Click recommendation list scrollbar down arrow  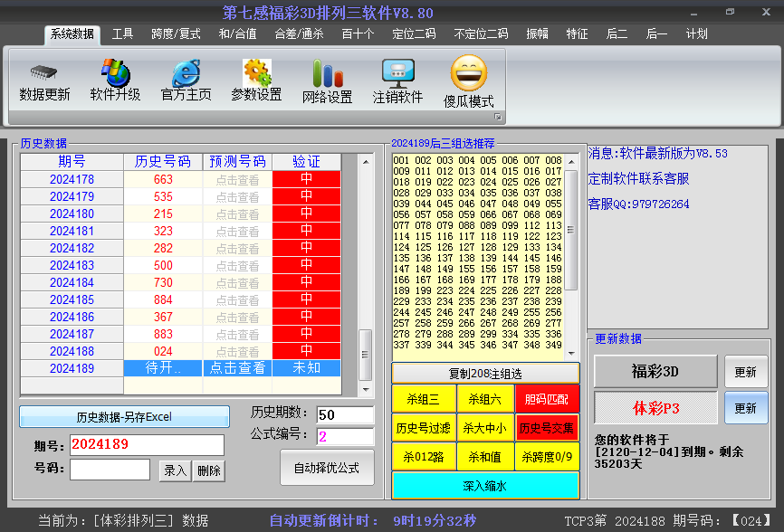[571, 353]
